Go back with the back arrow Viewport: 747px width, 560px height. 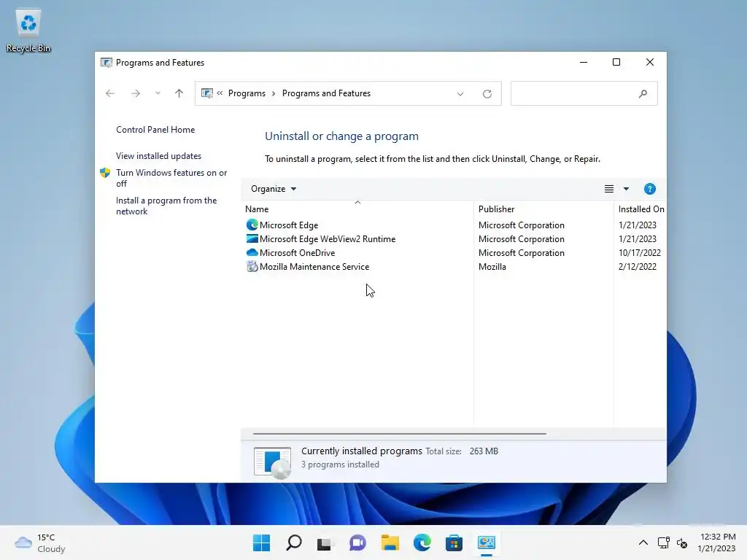pyautogui.click(x=110, y=93)
